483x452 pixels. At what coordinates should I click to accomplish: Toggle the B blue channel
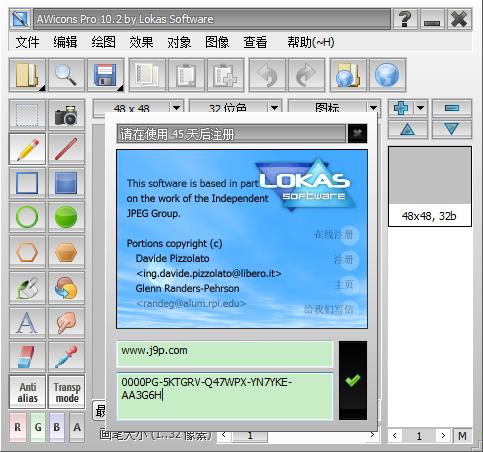coord(57,427)
